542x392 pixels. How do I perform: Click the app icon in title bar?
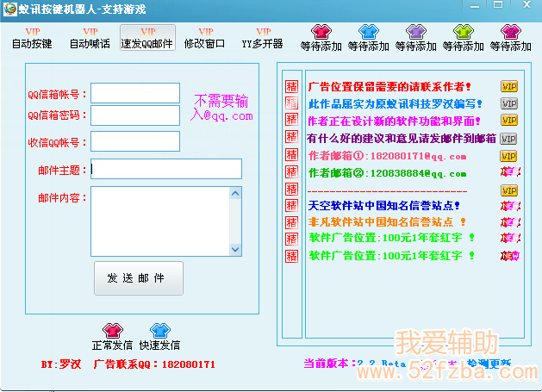click(9, 9)
